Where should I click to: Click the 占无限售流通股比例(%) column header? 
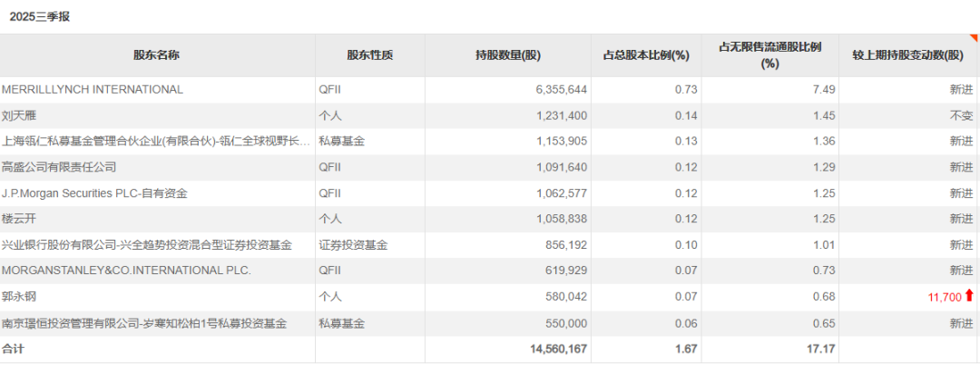[769, 55]
